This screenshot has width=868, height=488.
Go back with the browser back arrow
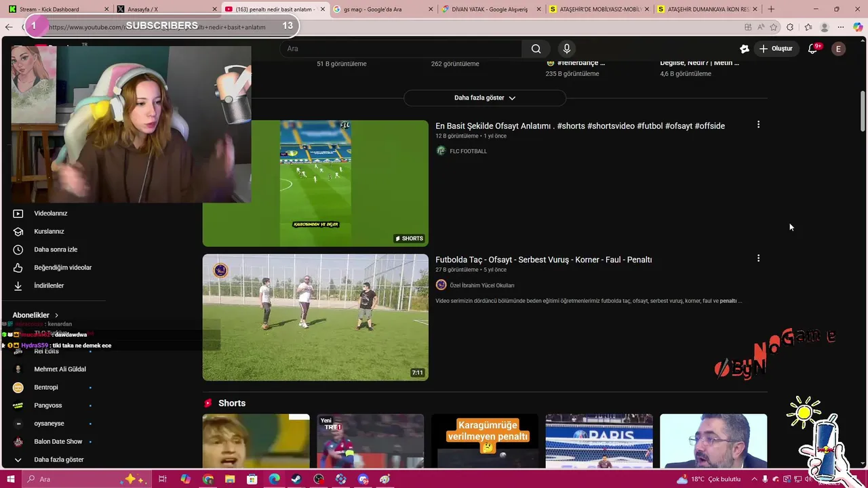tap(9, 27)
